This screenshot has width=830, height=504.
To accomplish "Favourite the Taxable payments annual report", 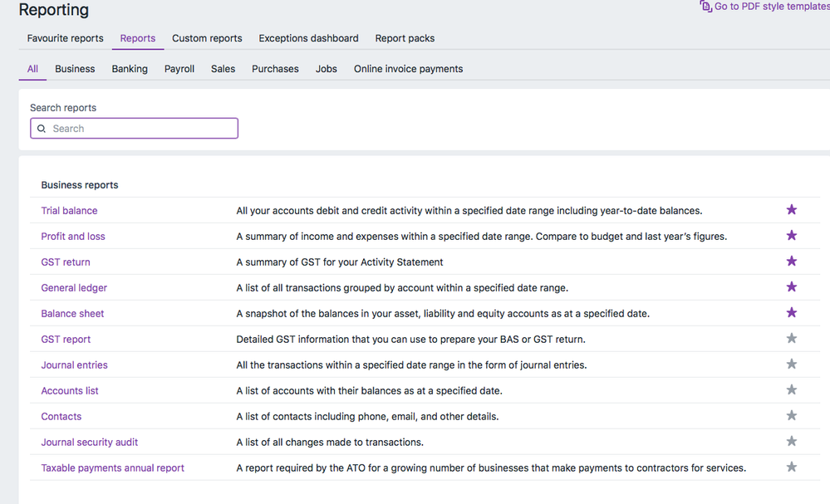I will 791,467.
